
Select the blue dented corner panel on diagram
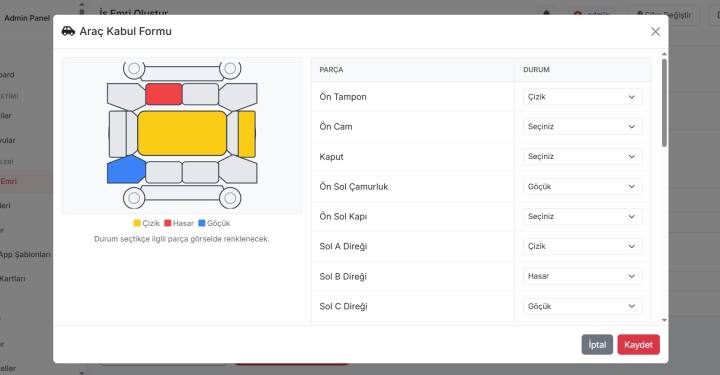pos(125,170)
